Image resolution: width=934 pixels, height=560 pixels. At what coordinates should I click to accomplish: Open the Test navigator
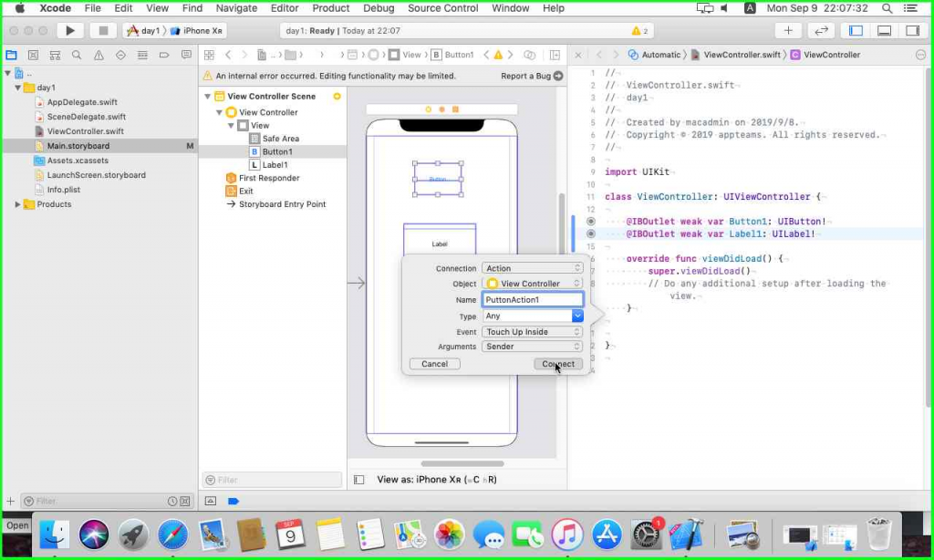point(120,55)
